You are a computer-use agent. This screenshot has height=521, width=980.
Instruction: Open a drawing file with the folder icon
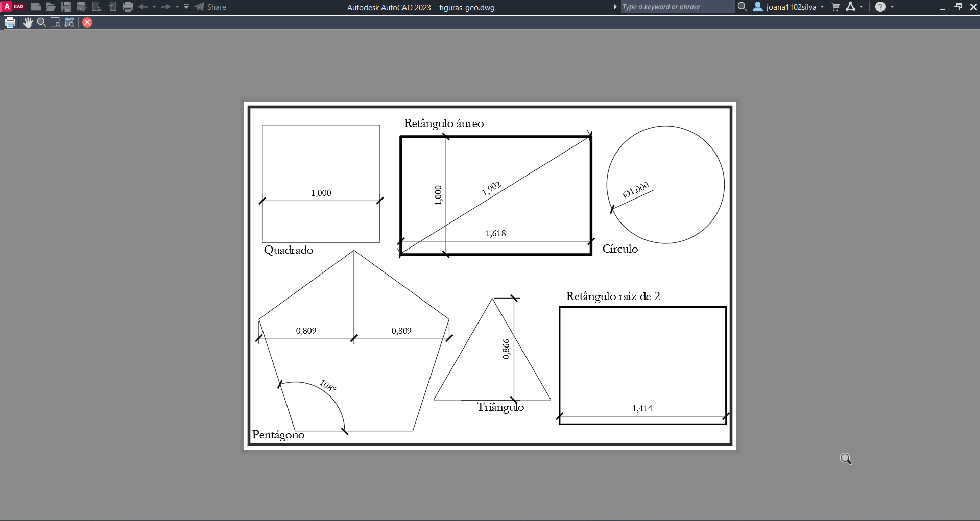(x=51, y=7)
